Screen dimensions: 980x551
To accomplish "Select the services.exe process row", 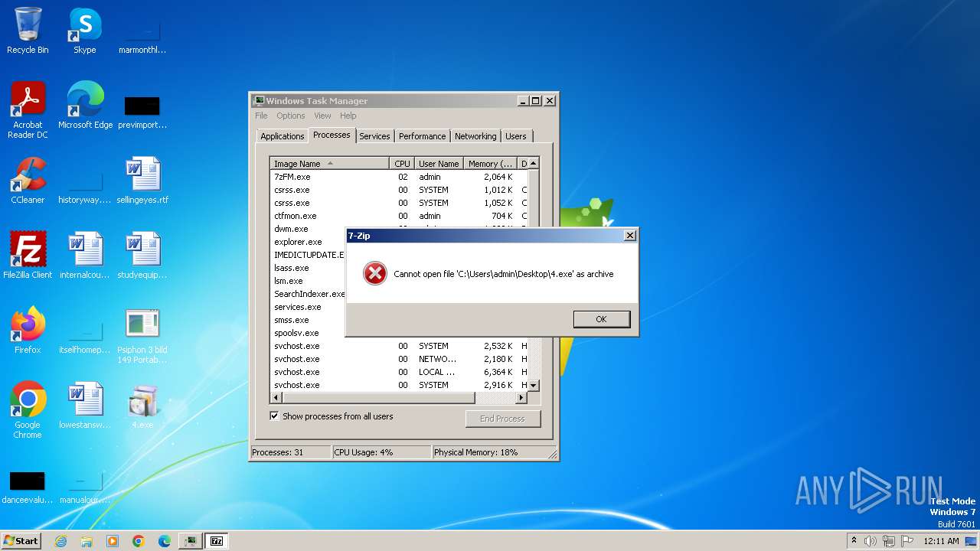I will point(308,307).
